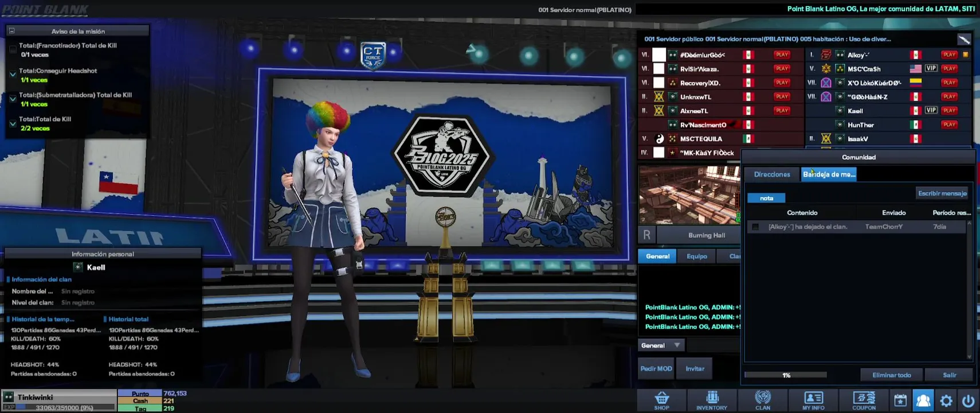Select the General chat tab

[x=657, y=256]
